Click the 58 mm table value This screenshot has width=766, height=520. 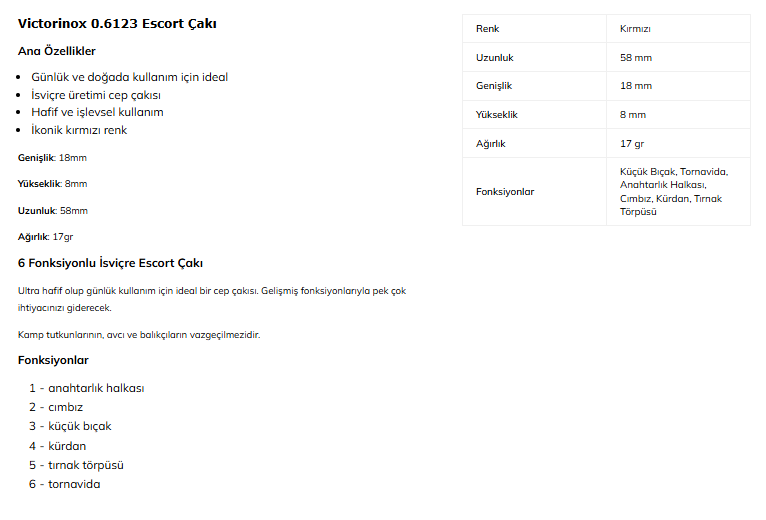635,58
